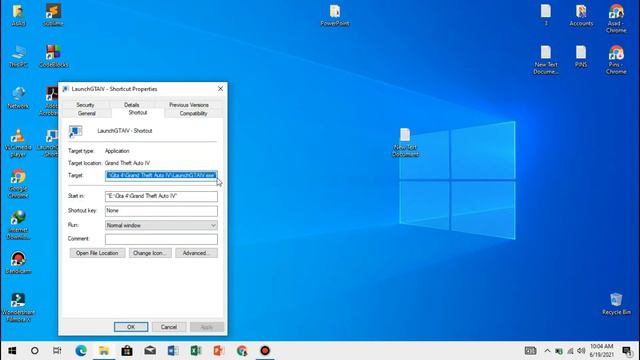The image size is (640, 360).
Task: Select the Accounts desktop icon
Action: (581, 15)
